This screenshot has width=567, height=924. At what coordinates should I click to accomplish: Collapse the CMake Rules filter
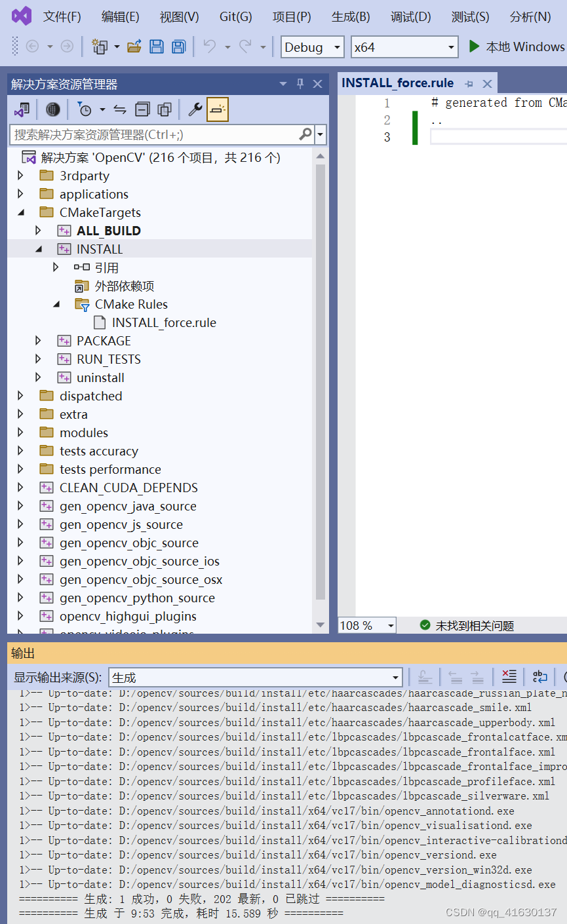[56, 304]
